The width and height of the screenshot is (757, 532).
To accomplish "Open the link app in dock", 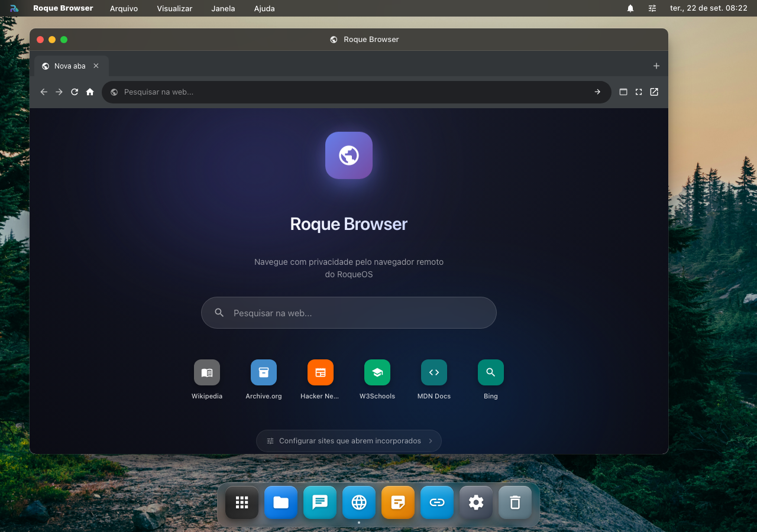I will [437, 502].
